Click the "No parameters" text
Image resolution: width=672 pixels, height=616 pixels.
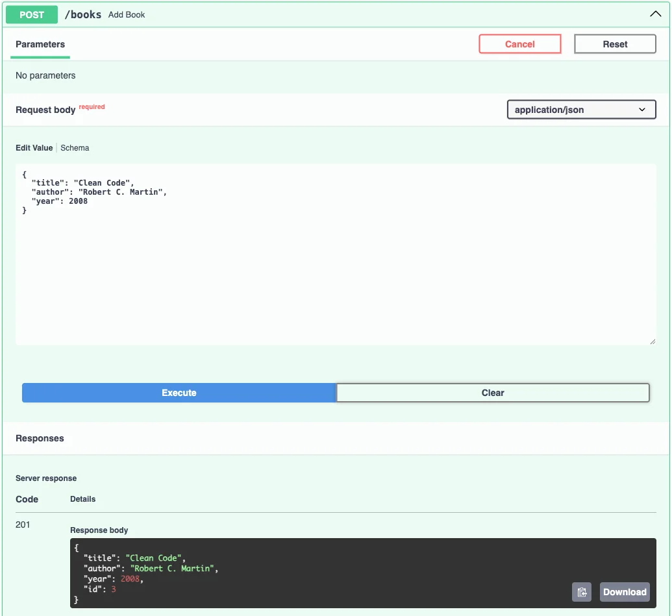point(45,75)
